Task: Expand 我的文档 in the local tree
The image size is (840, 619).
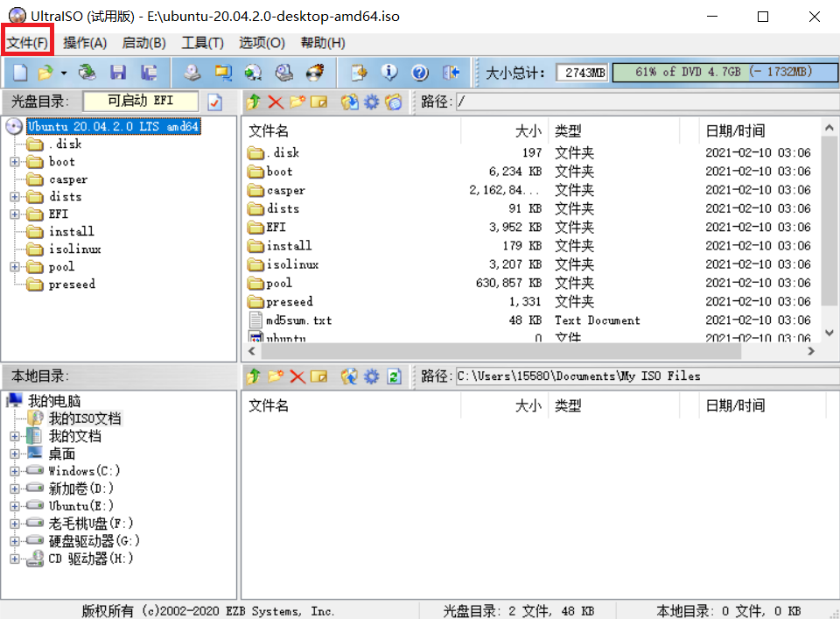Action: 15,436
